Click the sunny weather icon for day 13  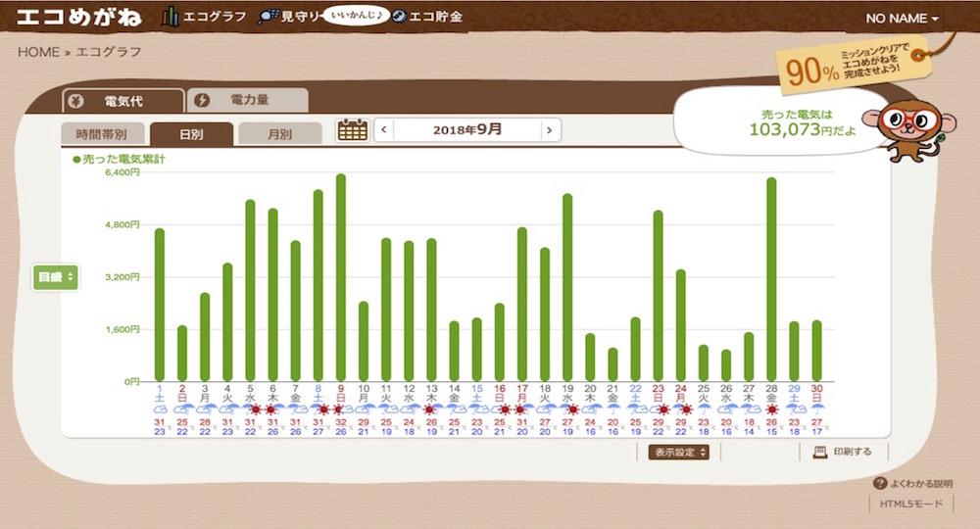point(429,409)
